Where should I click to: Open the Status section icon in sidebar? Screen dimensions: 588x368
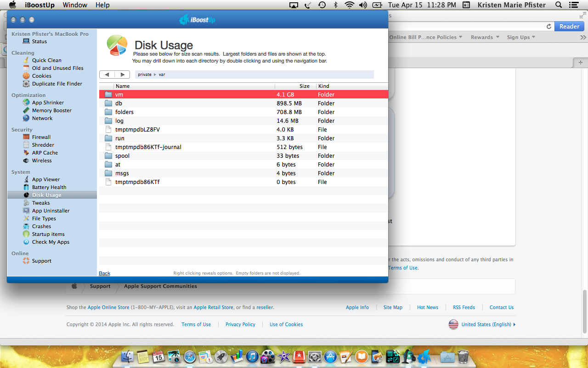tap(26, 41)
